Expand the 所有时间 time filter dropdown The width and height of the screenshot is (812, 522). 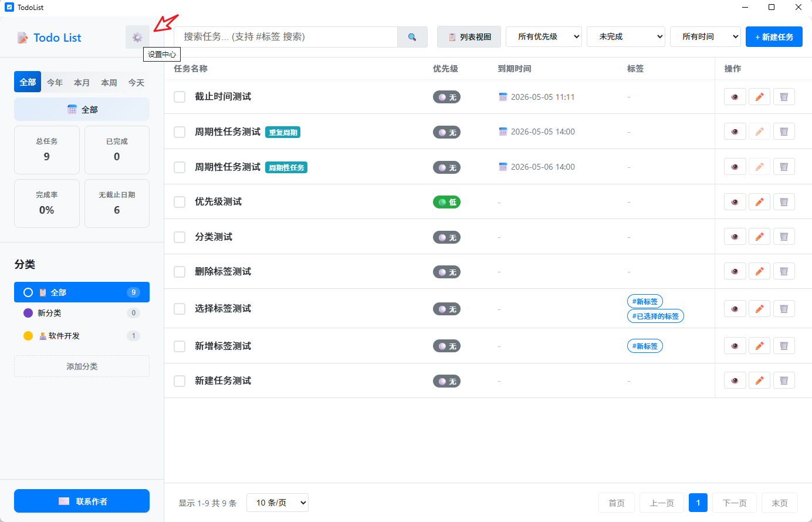[705, 37]
